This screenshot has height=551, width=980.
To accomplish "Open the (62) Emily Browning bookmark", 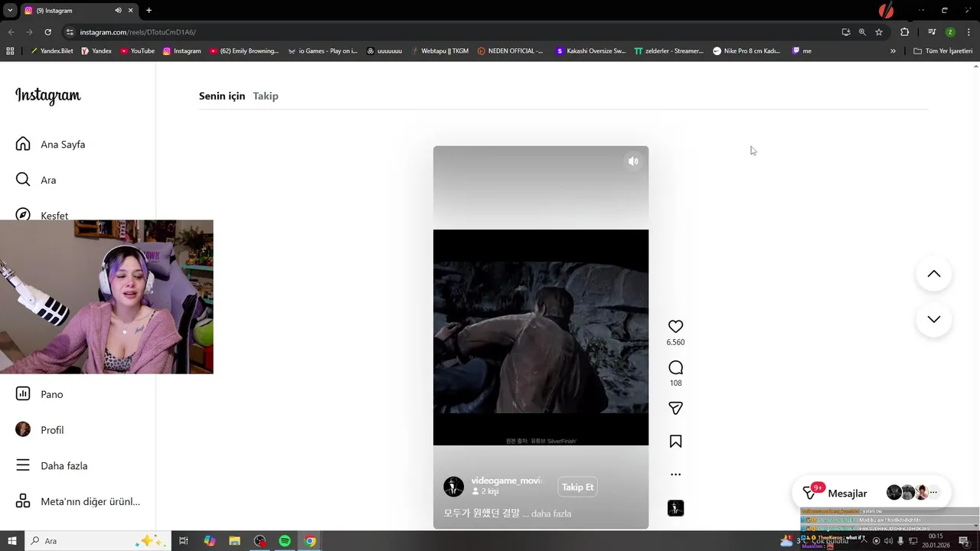I will point(244,51).
